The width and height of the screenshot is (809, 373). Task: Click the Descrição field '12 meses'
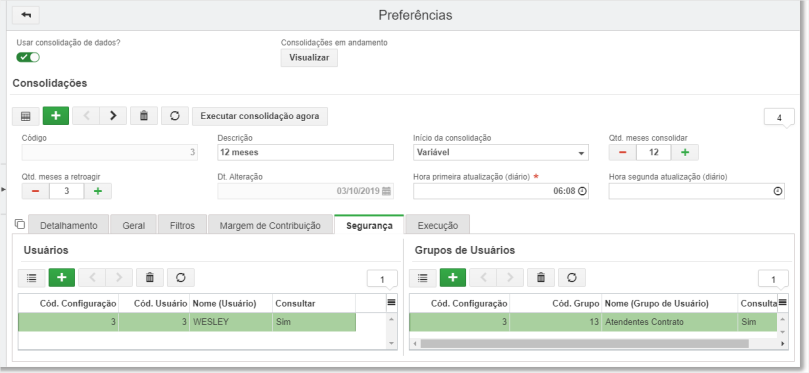305,153
